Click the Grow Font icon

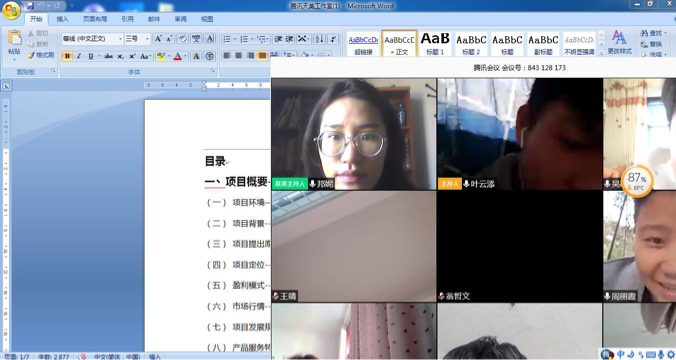point(158,39)
